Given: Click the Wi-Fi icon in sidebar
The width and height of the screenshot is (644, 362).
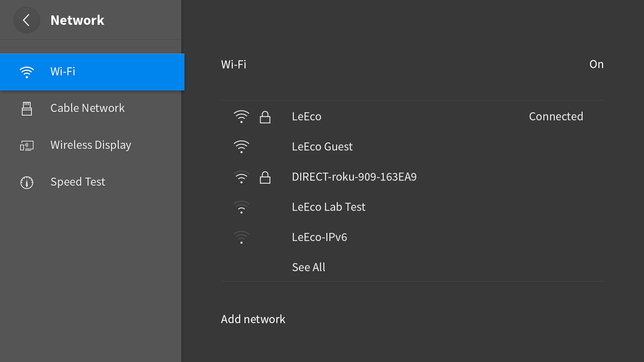Looking at the screenshot, I should (26, 72).
